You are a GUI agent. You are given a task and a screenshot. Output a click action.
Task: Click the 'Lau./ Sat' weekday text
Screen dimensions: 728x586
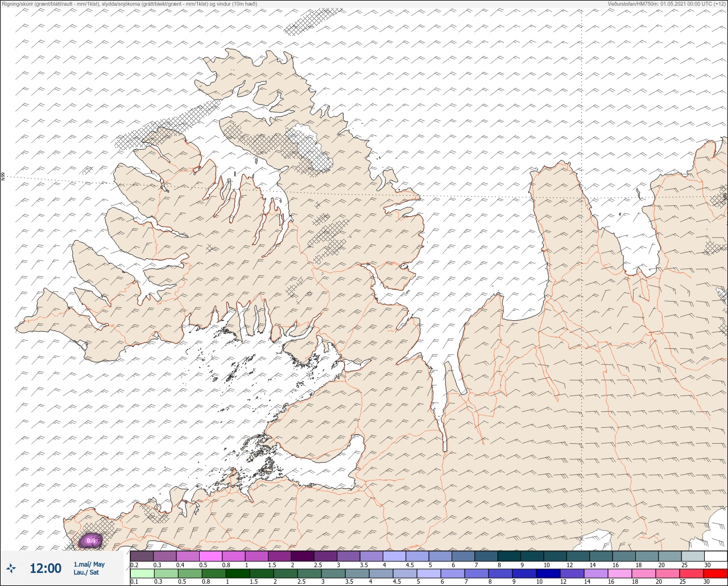point(86,572)
